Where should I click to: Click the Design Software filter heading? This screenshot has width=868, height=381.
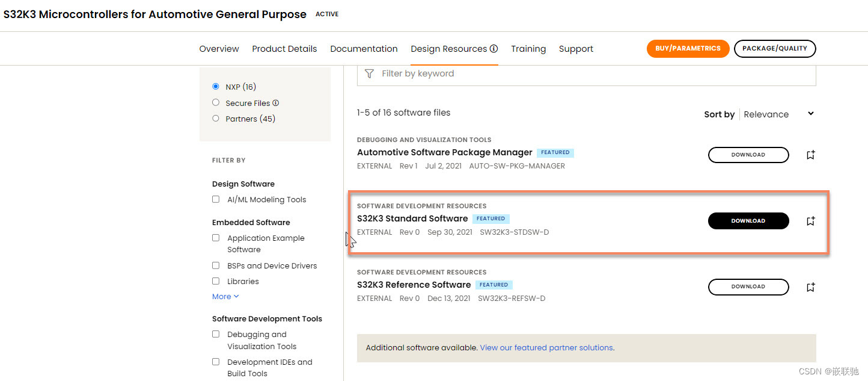243,184
